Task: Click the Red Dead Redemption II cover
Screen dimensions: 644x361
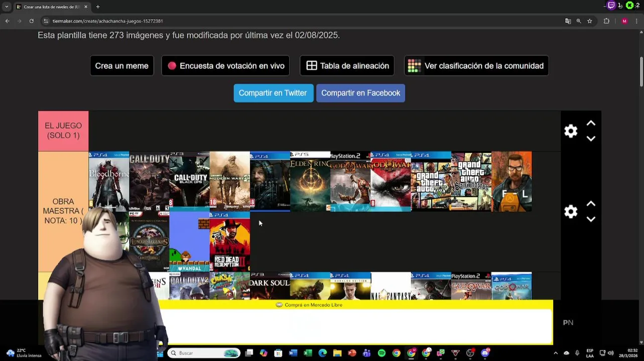Action: (229, 242)
